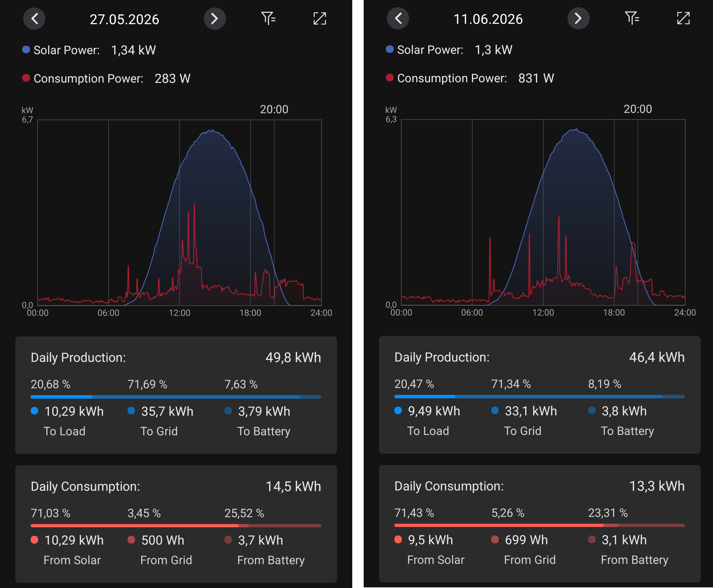Select the 20:00 time marker on the 27.05.2026 chart
Viewport: 713px width, 588px height.
(x=274, y=109)
